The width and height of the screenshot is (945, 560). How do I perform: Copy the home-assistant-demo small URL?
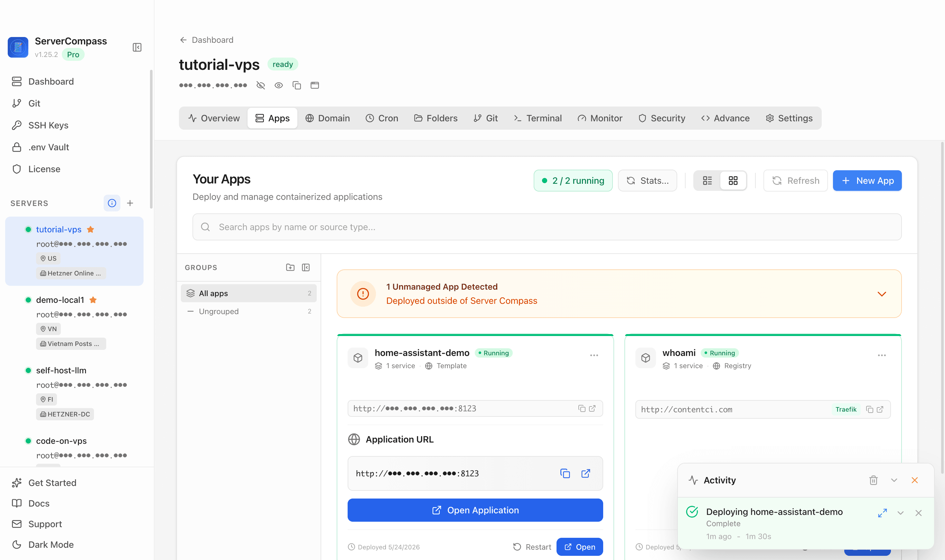pyautogui.click(x=582, y=408)
